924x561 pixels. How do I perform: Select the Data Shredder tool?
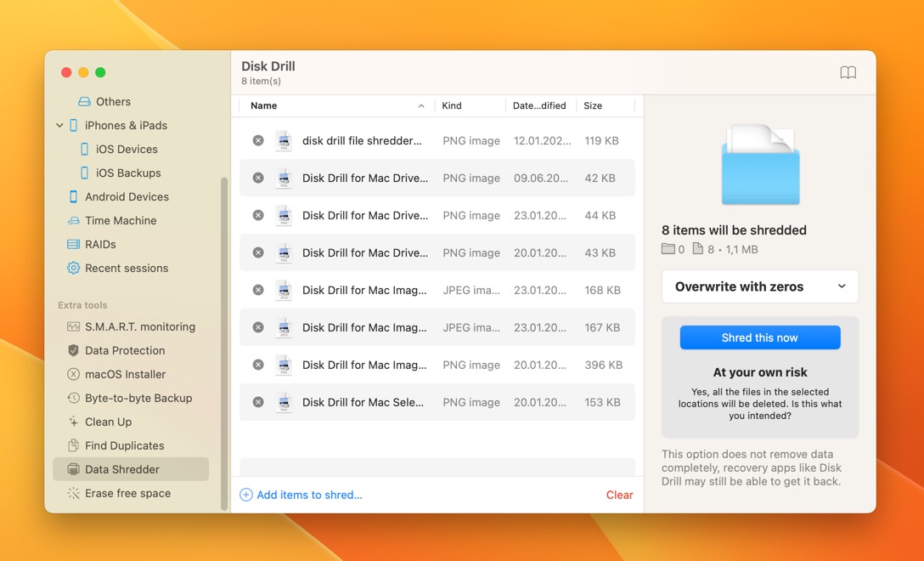(131, 469)
